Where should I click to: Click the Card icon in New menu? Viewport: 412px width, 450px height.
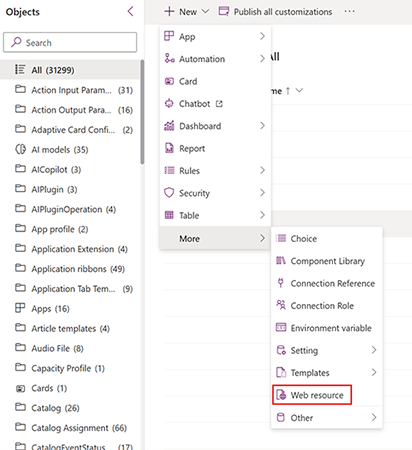(x=169, y=81)
